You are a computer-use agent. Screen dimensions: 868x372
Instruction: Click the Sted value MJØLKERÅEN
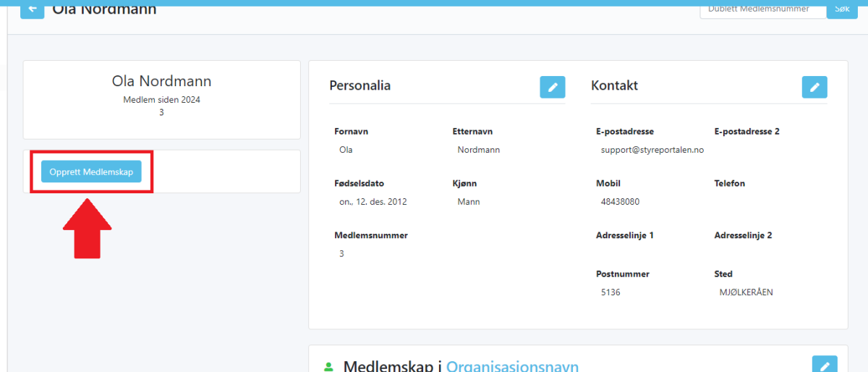(x=746, y=292)
